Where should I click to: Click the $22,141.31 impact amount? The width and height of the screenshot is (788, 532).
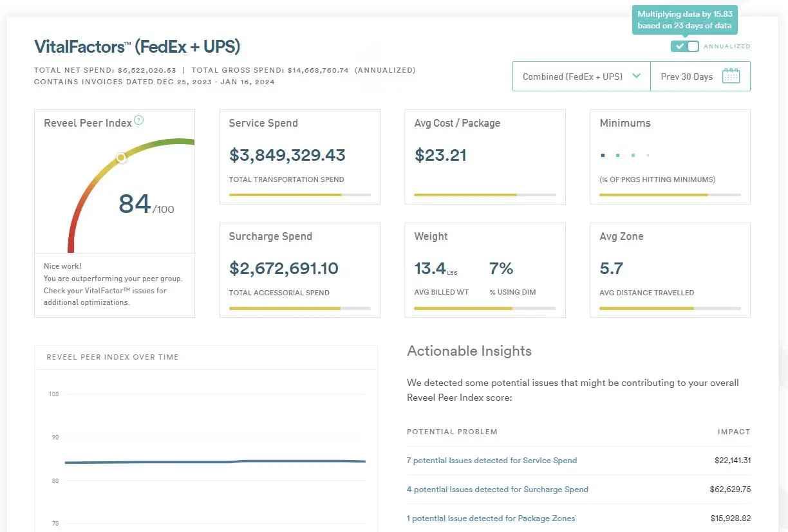click(x=733, y=461)
